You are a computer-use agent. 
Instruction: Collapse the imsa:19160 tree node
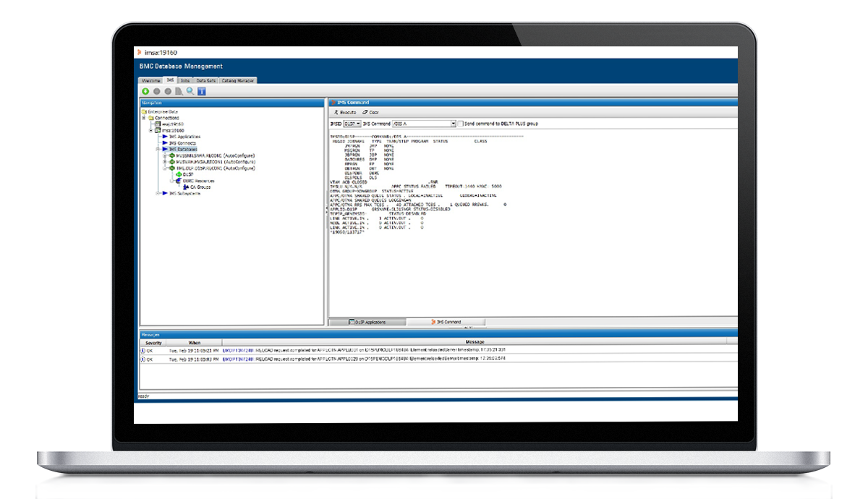[x=150, y=130]
